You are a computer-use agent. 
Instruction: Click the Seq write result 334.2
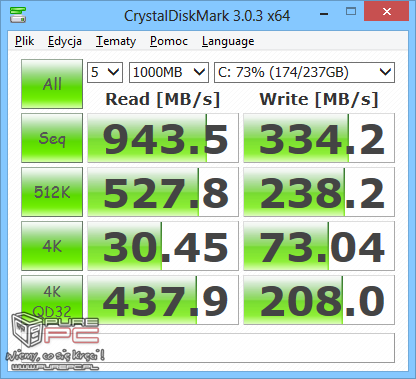319,138
